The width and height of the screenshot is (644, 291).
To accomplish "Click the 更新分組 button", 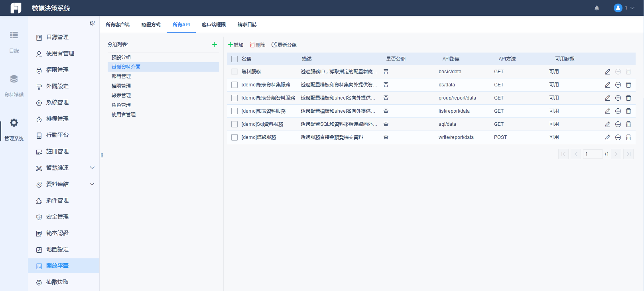I will tap(284, 45).
